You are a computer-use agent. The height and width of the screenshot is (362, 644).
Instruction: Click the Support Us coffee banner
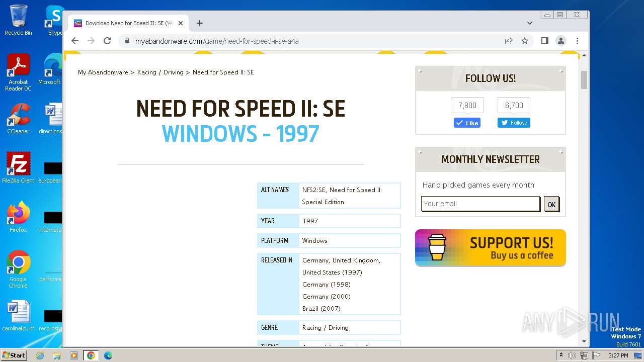(491, 248)
